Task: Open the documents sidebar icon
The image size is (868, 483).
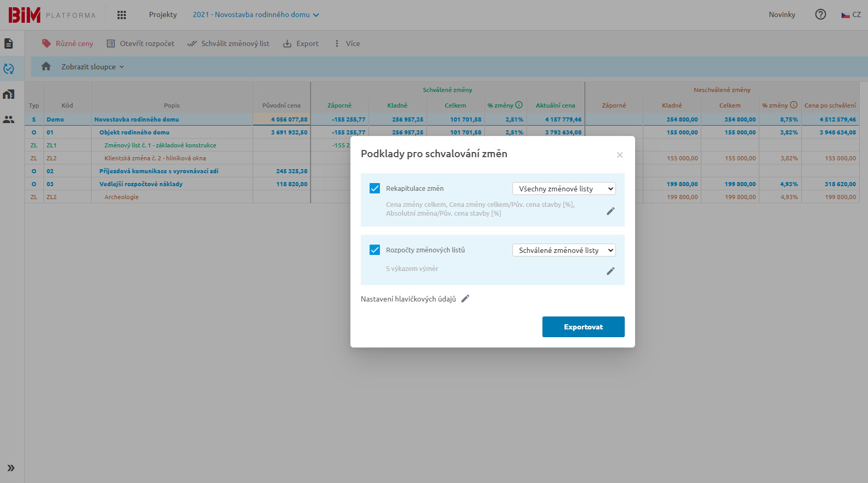Action: point(9,43)
